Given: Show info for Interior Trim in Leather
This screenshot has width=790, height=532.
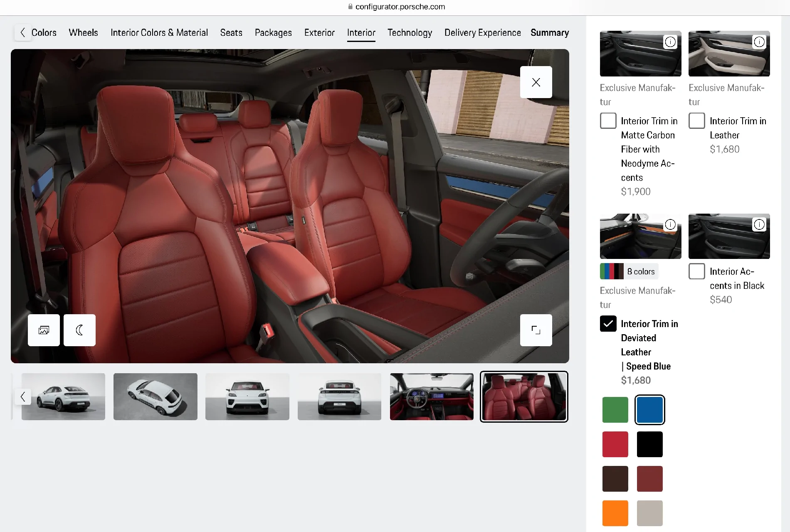Looking at the screenshot, I should tap(759, 42).
